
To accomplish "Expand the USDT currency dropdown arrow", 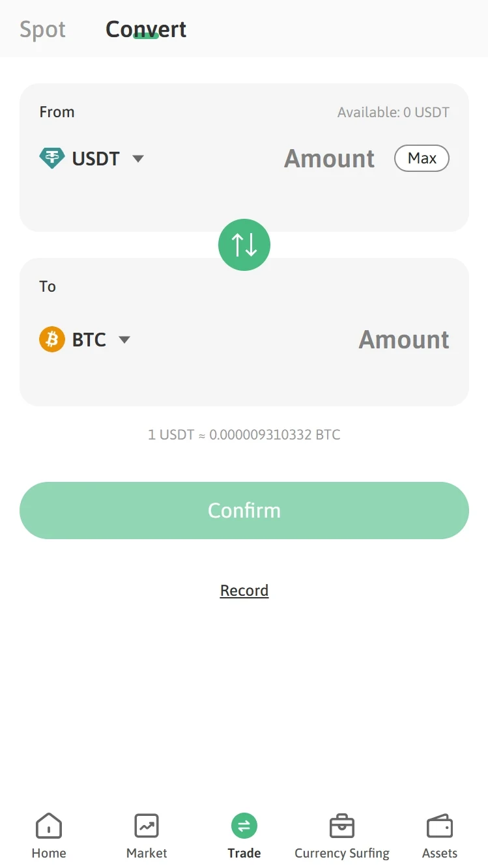I will point(138,158).
